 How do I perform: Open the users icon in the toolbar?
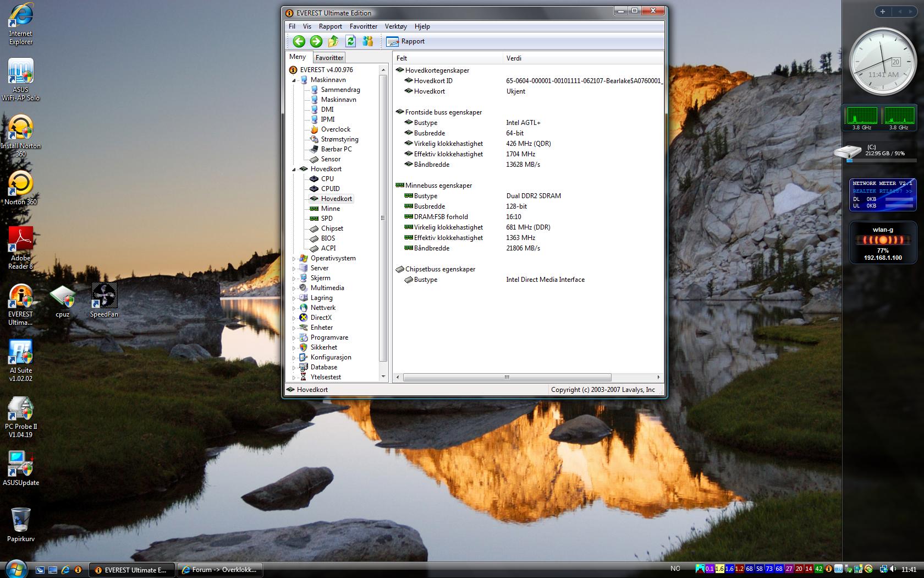(x=367, y=41)
